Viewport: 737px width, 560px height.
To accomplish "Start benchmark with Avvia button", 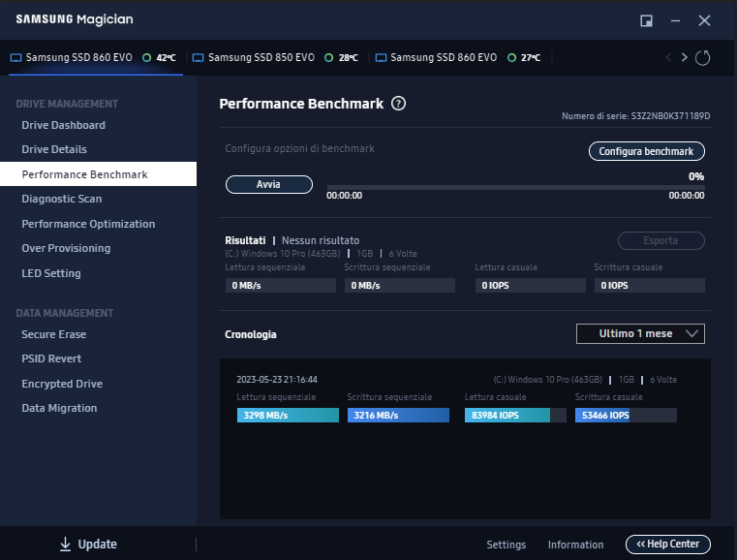I will tap(269, 184).
